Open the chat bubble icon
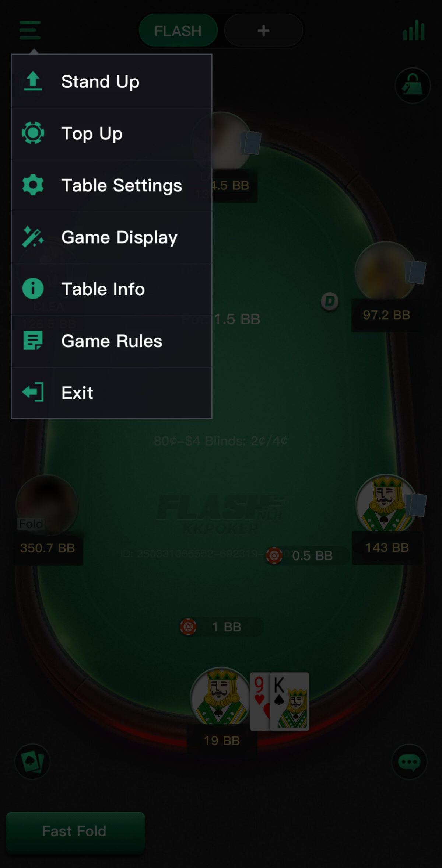This screenshot has width=442, height=868. [x=409, y=762]
